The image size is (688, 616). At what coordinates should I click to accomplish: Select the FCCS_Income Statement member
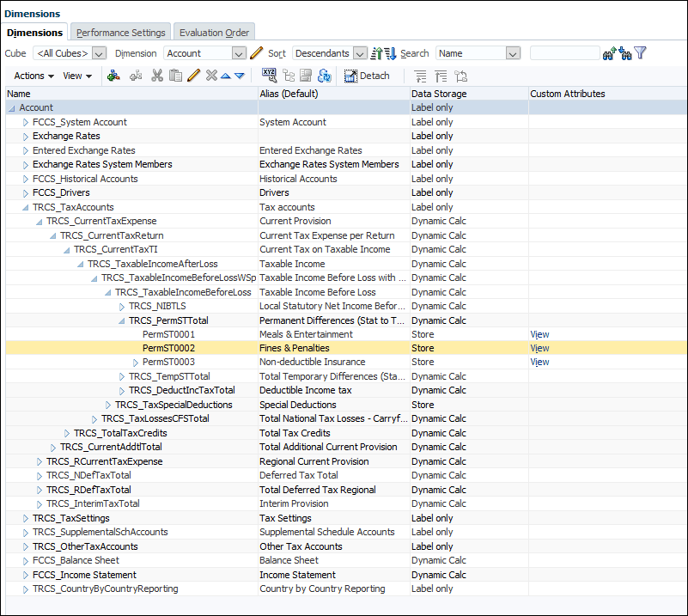coord(84,575)
